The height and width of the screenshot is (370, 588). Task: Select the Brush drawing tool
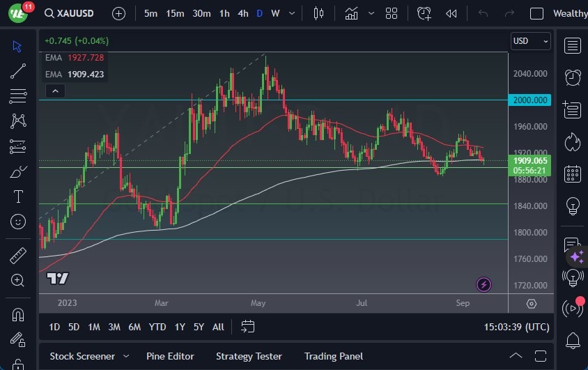click(x=18, y=171)
